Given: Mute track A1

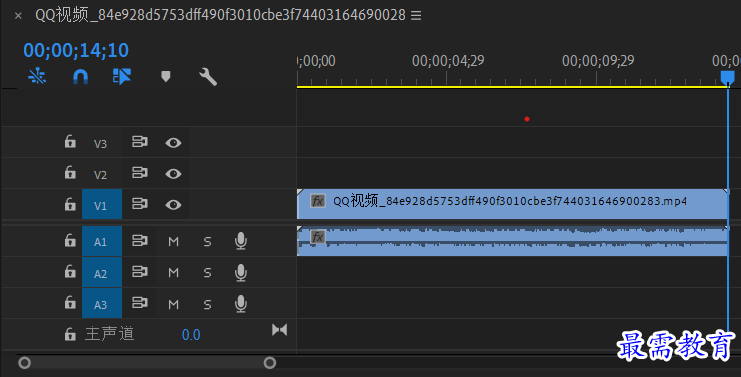Looking at the screenshot, I should pos(173,241).
